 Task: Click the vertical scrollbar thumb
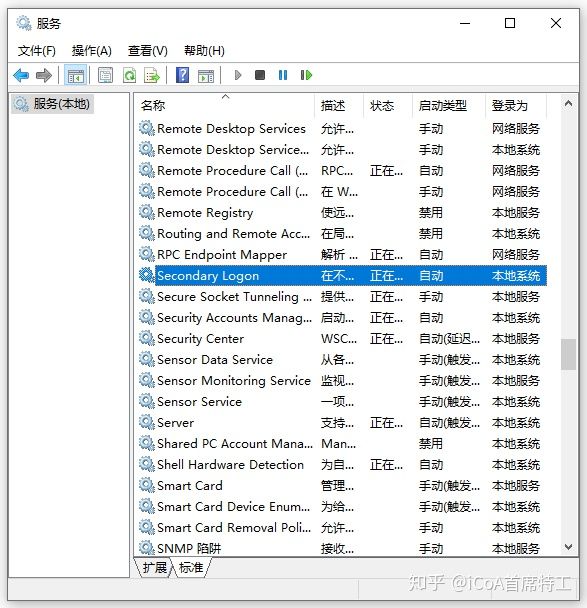pyautogui.click(x=568, y=354)
